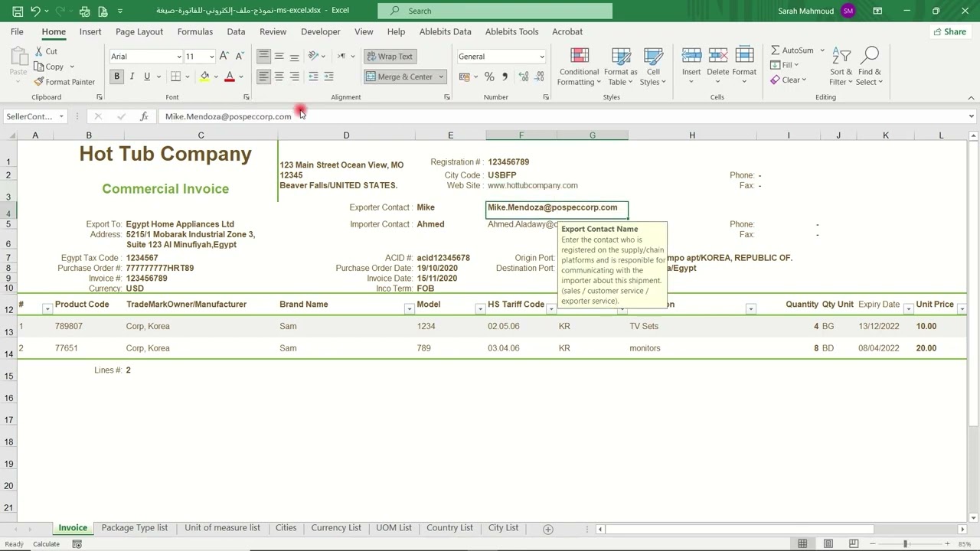Click the Format as Table icon
This screenshot has width=980, height=551.
pyautogui.click(x=621, y=56)
